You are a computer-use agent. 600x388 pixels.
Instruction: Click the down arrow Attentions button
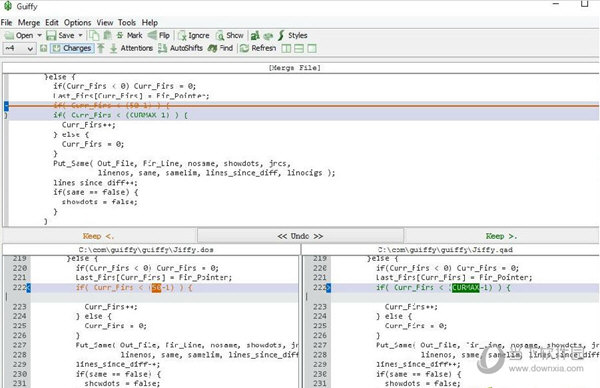click(131, 48)
